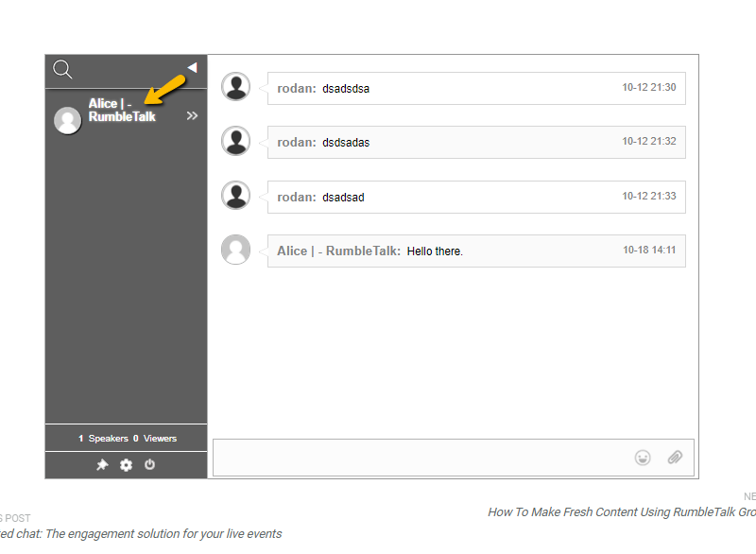Click Alice's profile avatar in the sidebar
Viewport: 756px width, 554px height.
(67, 120)
